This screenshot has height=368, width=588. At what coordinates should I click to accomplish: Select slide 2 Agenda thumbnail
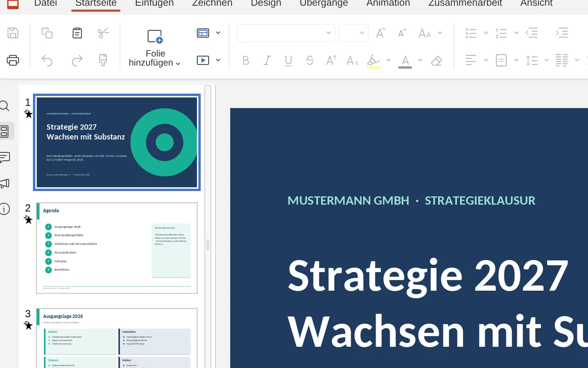click(117, 248)
